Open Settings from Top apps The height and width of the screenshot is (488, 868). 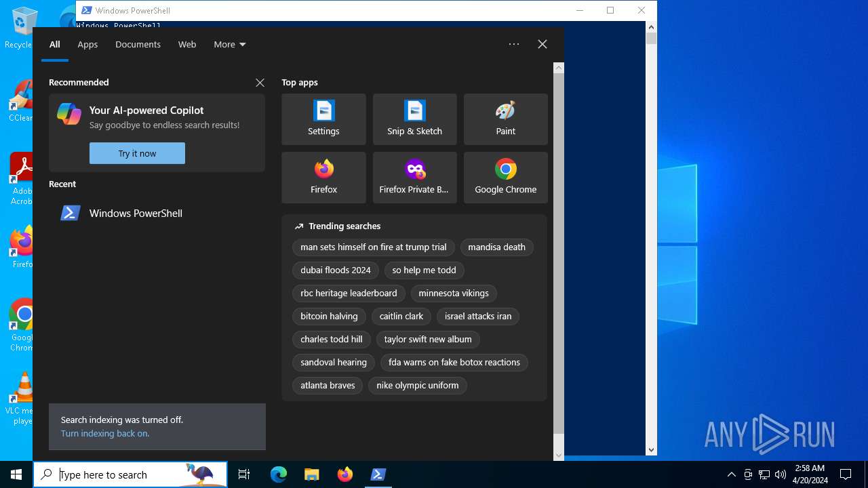pyautogui.click(x=323, y=119)
